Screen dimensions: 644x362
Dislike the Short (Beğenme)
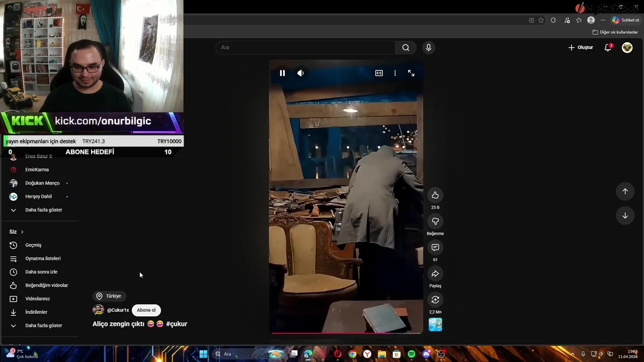[x=435, y=221]
